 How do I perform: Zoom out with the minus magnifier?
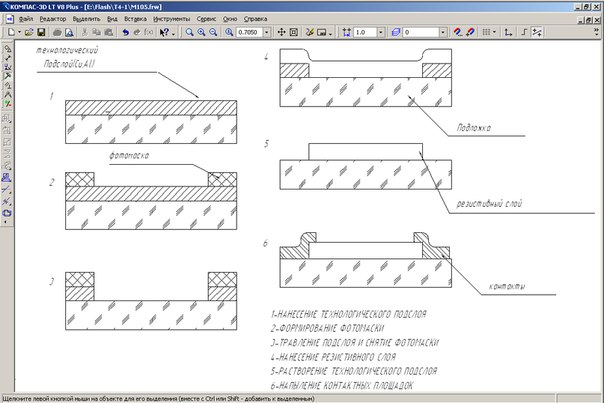213,32
